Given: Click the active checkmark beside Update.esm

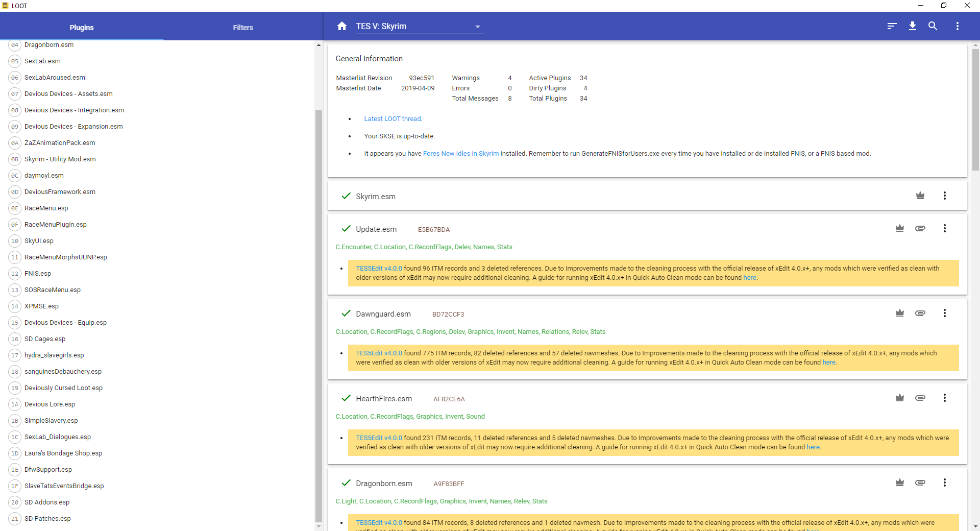Looking at the screenshot, I should (346, 228).
